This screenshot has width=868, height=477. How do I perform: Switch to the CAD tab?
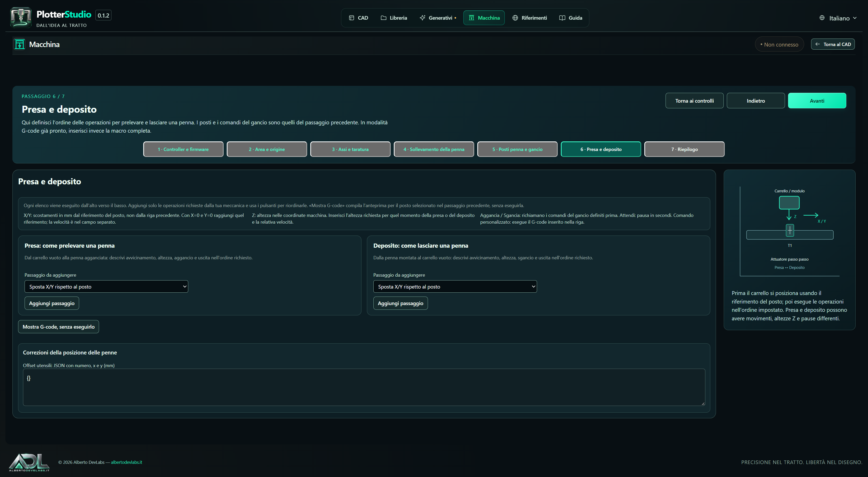pos(359,18)
